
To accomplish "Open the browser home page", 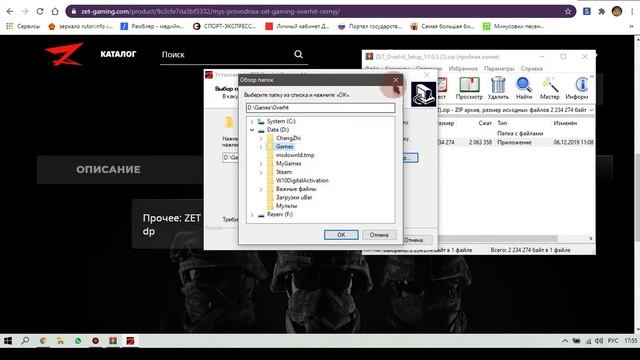I will tap(55, 11).
